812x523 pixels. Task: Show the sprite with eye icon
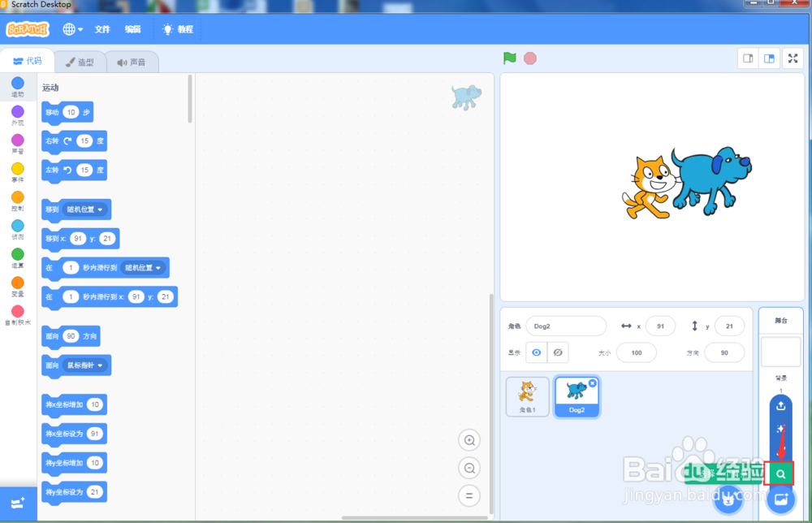[537, 352]
